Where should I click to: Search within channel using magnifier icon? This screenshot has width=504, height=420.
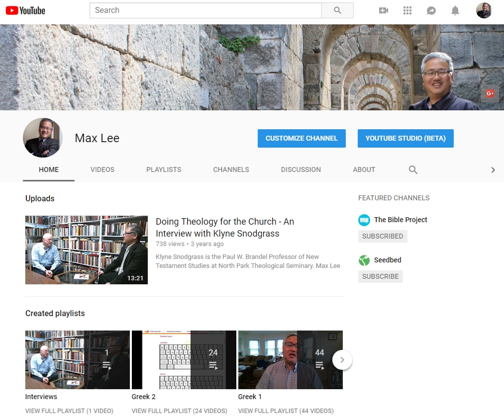pyautogui.click(x=413, y=169)
